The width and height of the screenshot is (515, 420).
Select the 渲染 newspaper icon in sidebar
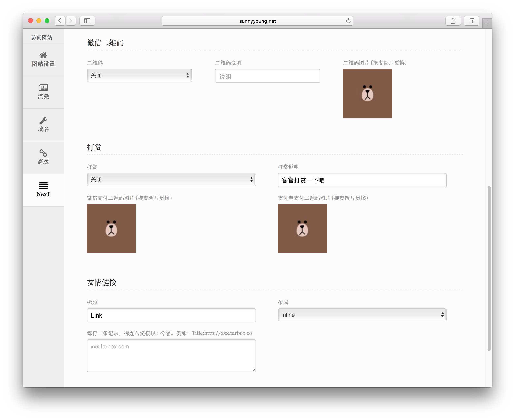click(43, 92)
